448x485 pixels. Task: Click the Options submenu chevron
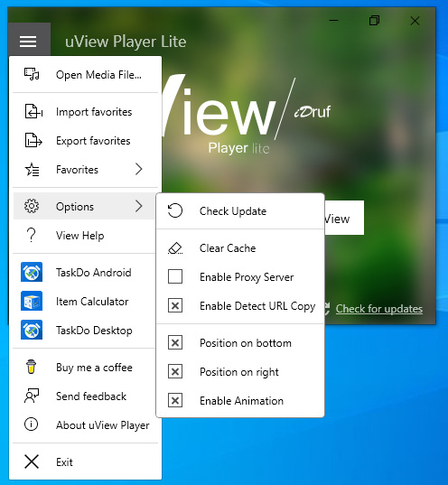pyautogui.click(x=139, y=206)
